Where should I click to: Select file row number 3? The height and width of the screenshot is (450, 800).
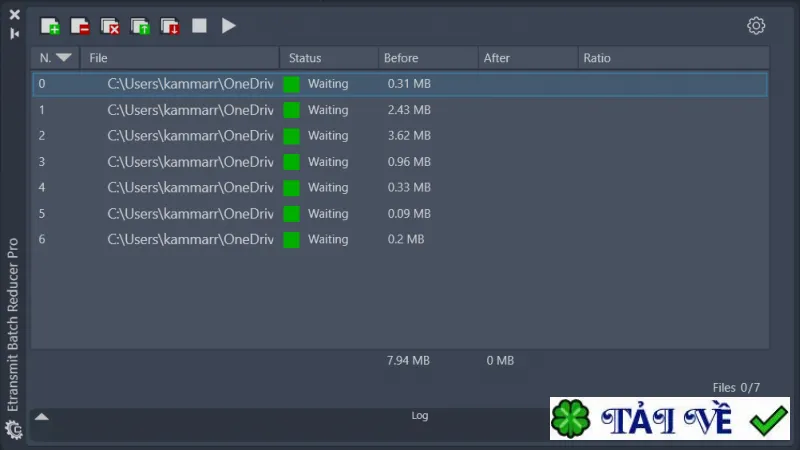[x=399, y=162]
